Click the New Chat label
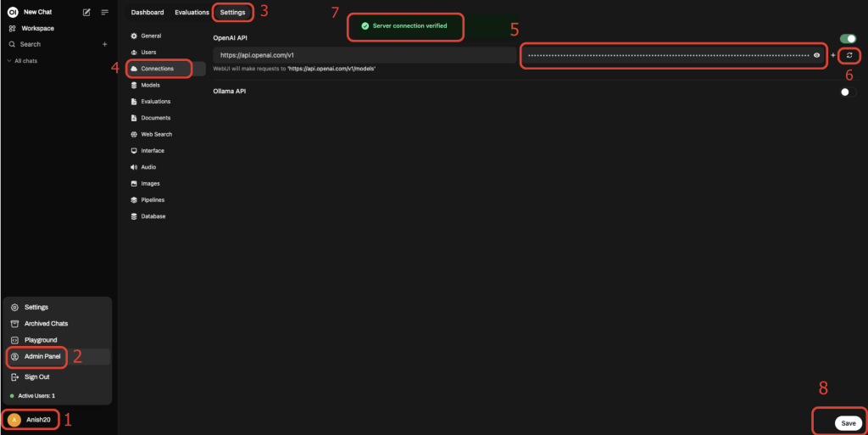This screenshot has height=435, width=868. [37, 12]
